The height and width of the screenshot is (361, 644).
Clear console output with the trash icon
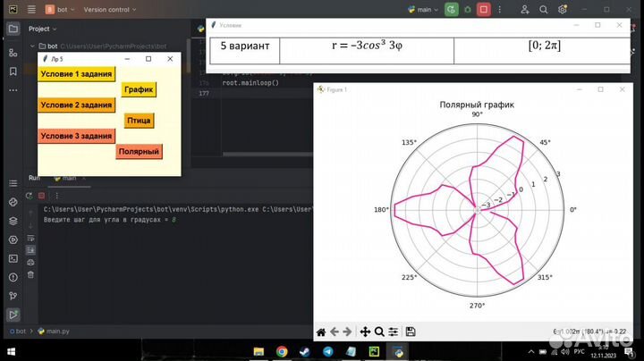pyautogui.click(x=30, y=275)
